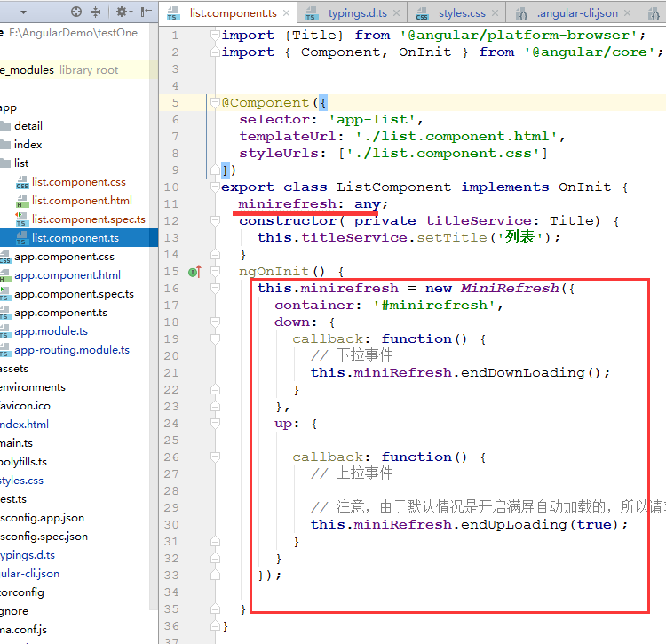
Task: Open app-routing.module.ts in project tree
Action: tap(72, 350)
